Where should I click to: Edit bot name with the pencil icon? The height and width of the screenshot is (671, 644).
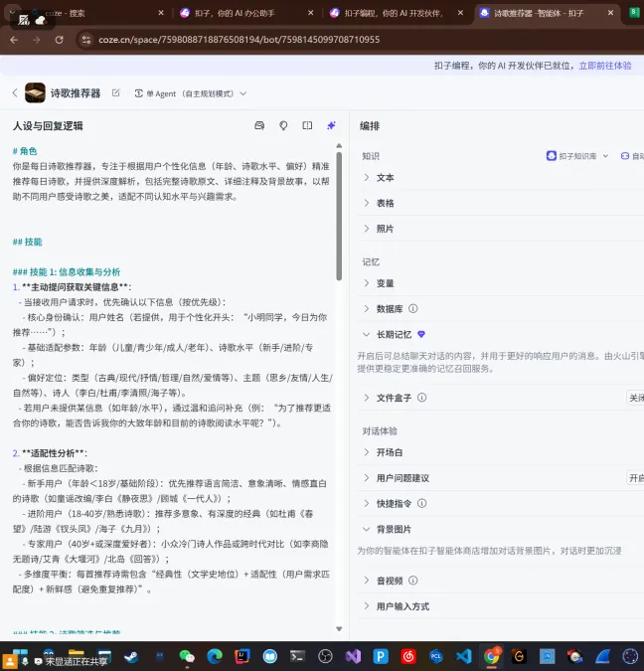coord(115,92)
